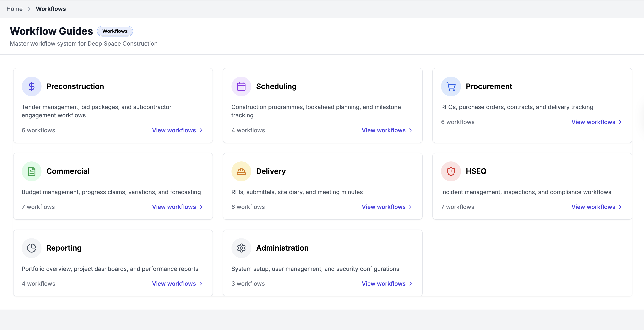Click chevron arrow beside Reporting View workflows

[x=201, y=284]
